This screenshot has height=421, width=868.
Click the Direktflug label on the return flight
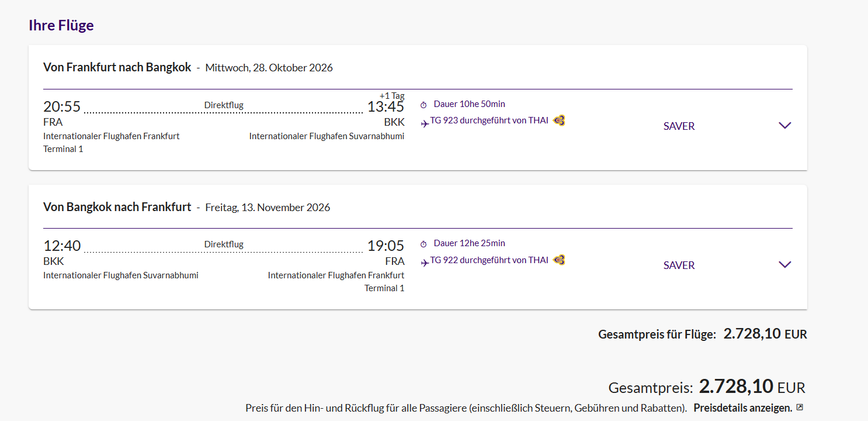tap(224, 244)
